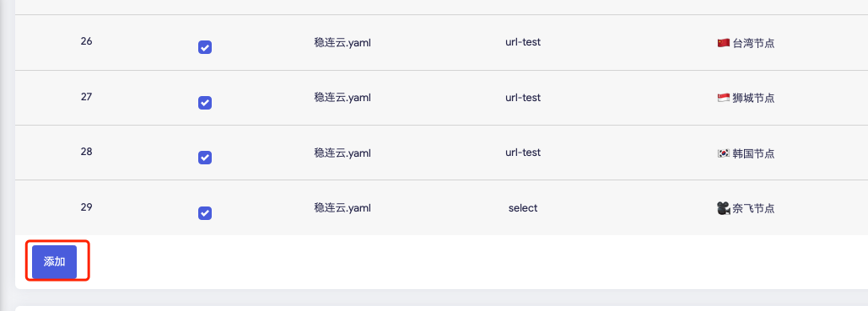Click the flag icon beside 台湾节点
The height and width of the screenshot is (311, 868).
click(723, 43)
